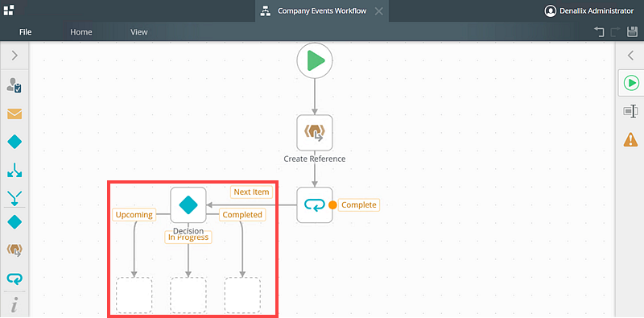The height and width of the screenshot is (318, 644).
Task: Select the In Progress outcome label
Action: click(188, 237)
